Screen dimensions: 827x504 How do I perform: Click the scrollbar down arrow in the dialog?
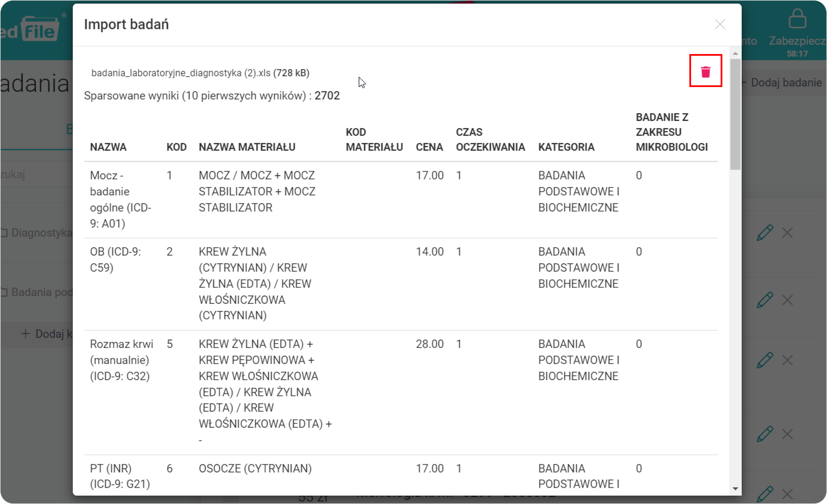pos(735,489)
